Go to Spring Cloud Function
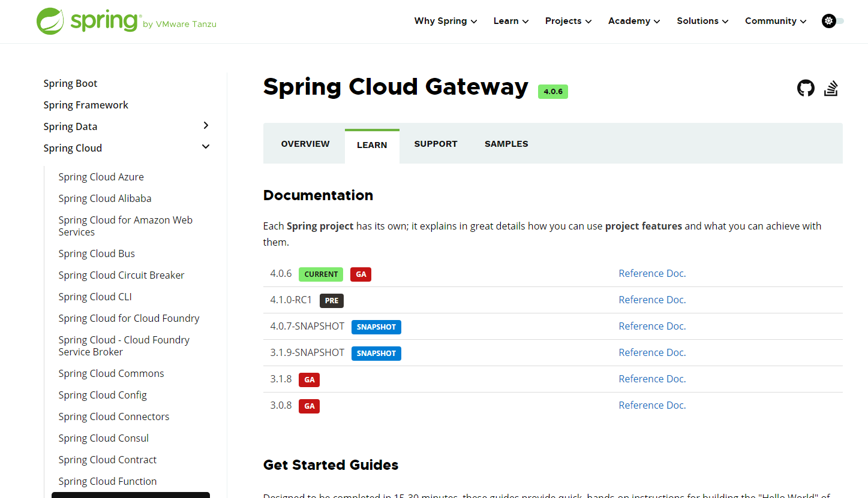The image size is (868, 498). (x=107, y=481)
